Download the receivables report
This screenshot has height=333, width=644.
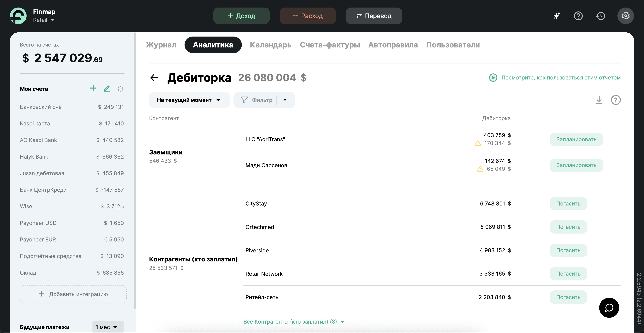599,100
